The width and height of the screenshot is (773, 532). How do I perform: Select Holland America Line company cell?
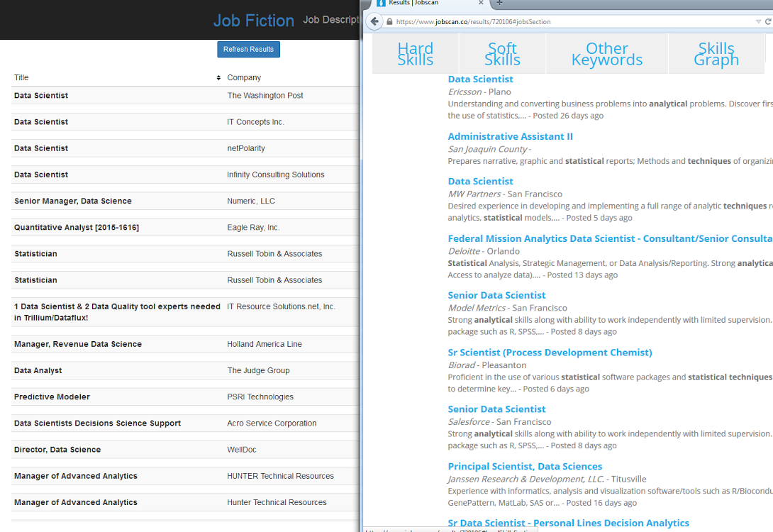coord(265,344)
